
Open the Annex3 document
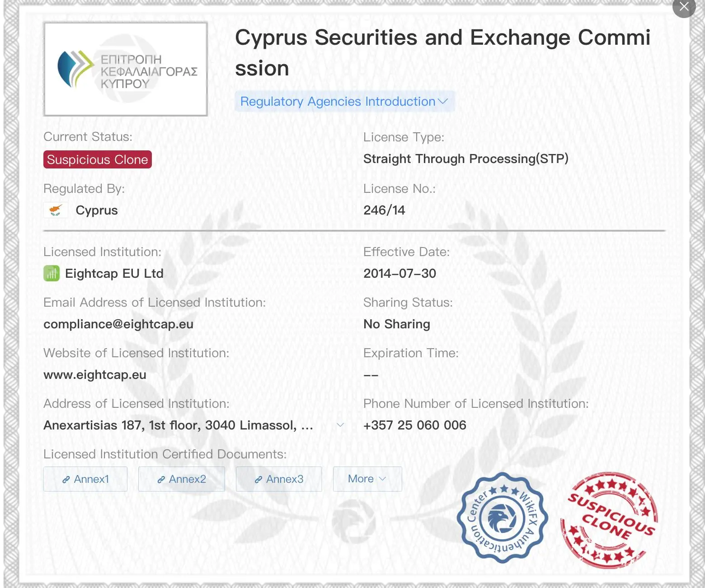[x=279, y=479]
